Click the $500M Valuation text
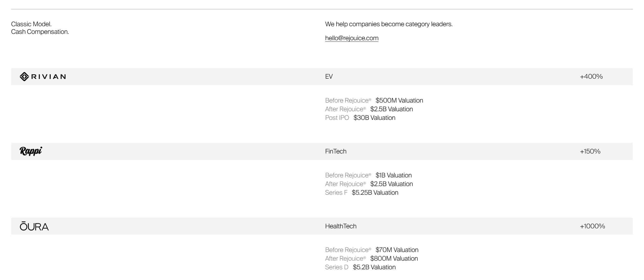The height and width of the screenshot is (280, 644). click(x=399, y=101)
